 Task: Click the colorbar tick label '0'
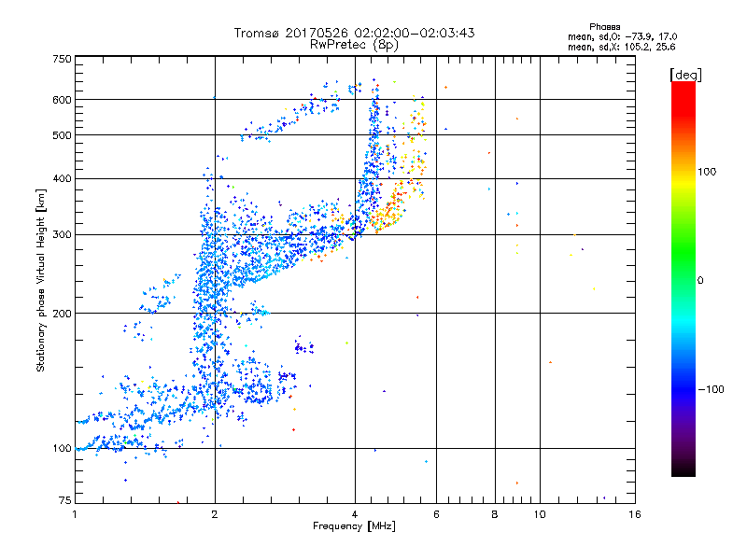pos(700,280)
